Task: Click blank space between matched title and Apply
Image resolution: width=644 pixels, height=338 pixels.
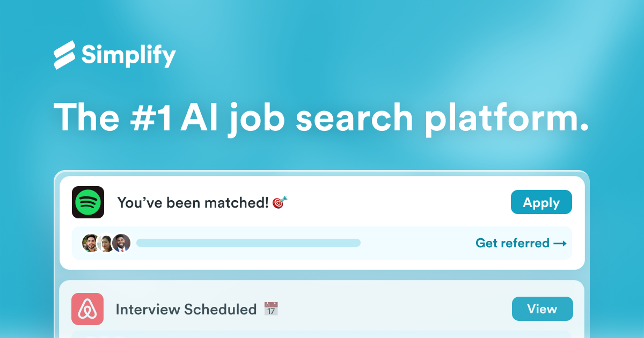Action: point(397,203)
